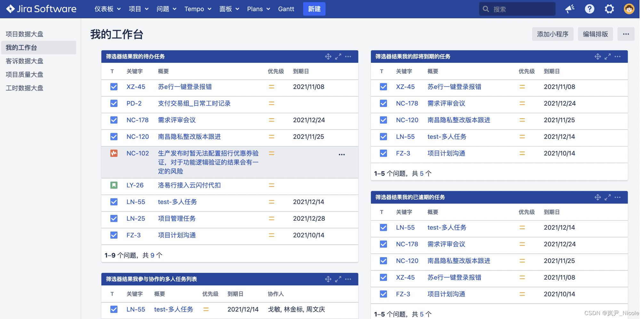
Task: Expand the 项目 dropdown menu
Action: 139,9
